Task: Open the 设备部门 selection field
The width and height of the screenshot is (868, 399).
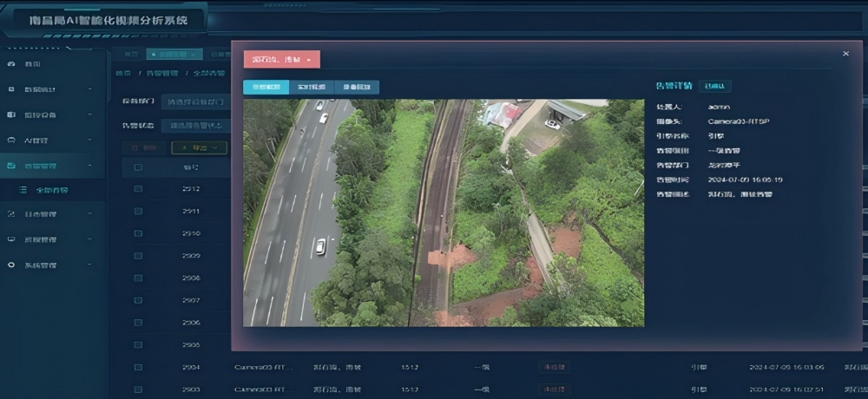Action: (x=195, y=102)
